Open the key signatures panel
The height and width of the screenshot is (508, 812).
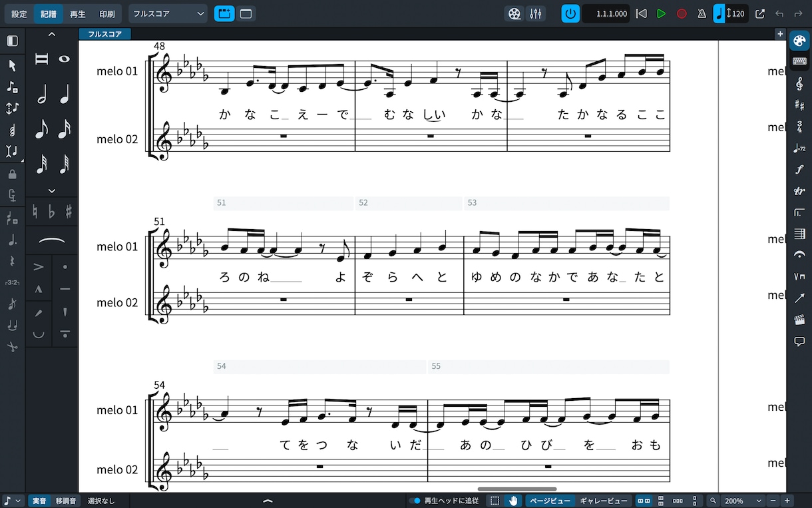(x=799, y=105)
